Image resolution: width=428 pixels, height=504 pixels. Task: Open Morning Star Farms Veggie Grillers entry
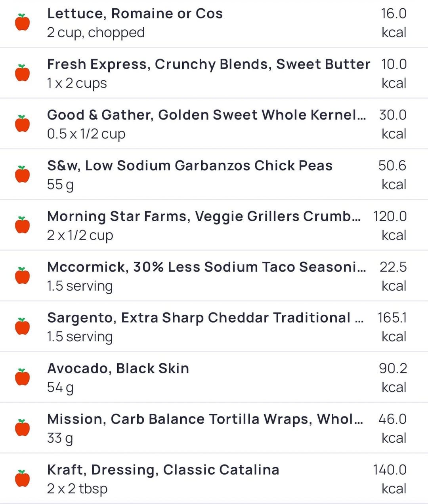214,225
